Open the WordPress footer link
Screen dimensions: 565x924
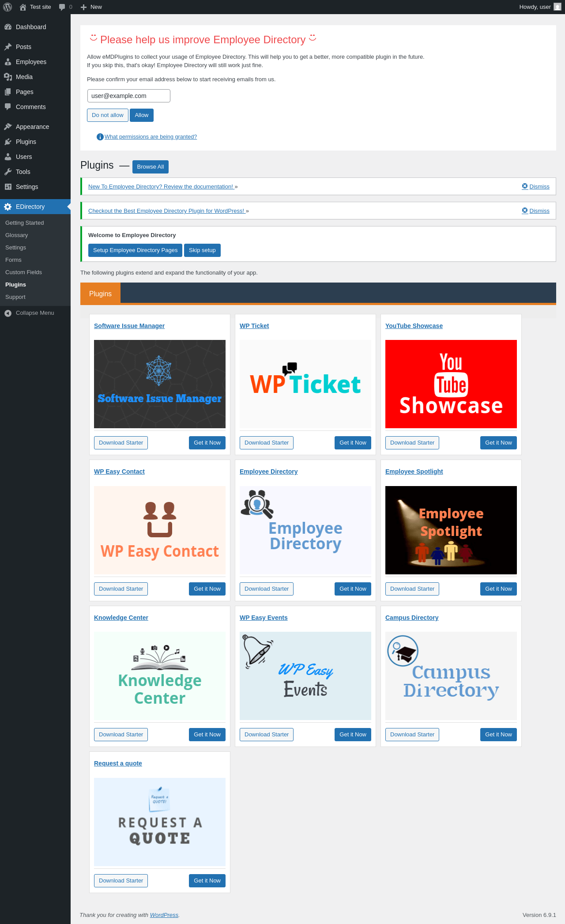pos(164,915)
